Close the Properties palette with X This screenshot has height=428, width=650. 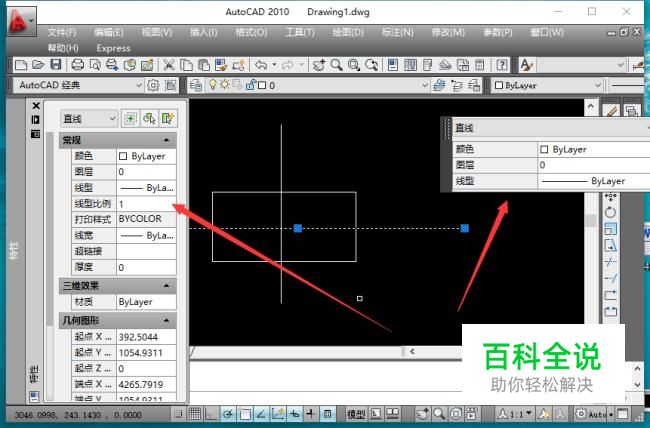[x=36, y=106]
